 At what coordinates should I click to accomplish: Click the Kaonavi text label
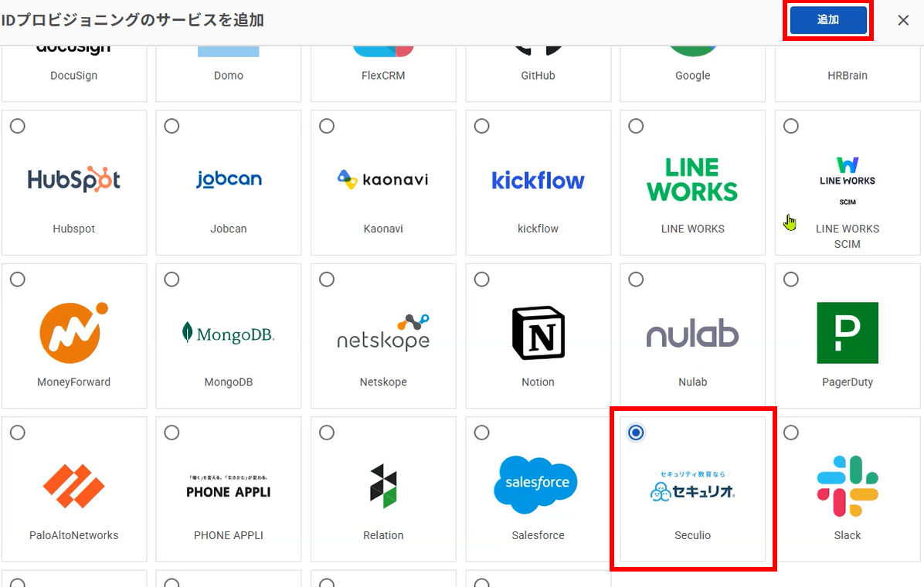[383, 229]
